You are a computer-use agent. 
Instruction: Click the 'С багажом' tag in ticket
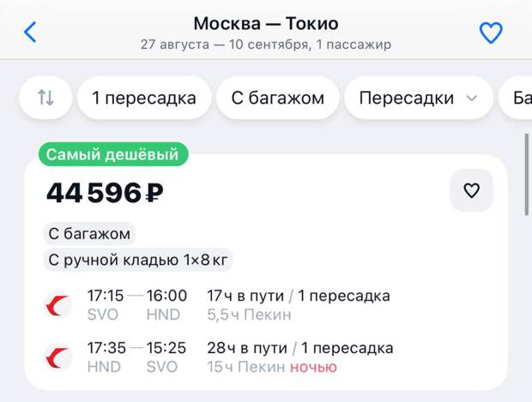(89, 233)
